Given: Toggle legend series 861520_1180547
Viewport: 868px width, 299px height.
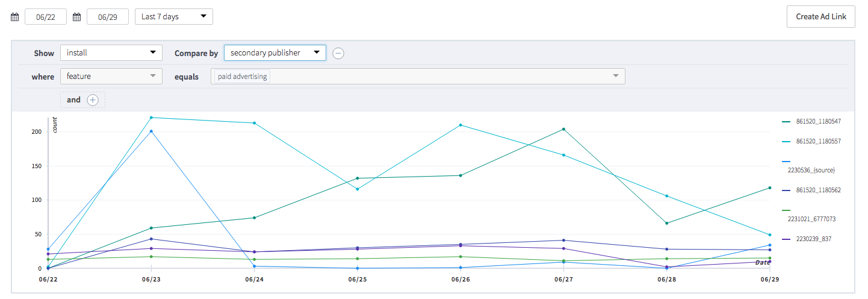Looking at the screenshot, I should click(811, 122).
